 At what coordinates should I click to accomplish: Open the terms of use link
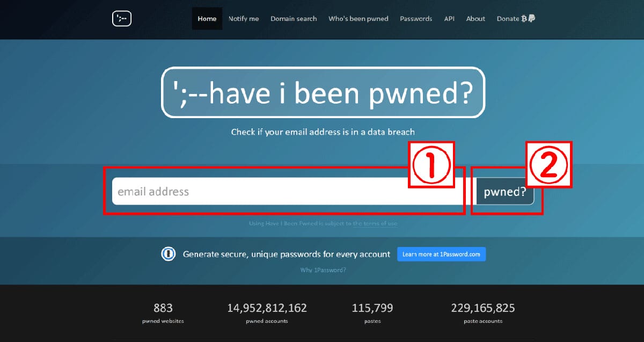coord(375,223)
